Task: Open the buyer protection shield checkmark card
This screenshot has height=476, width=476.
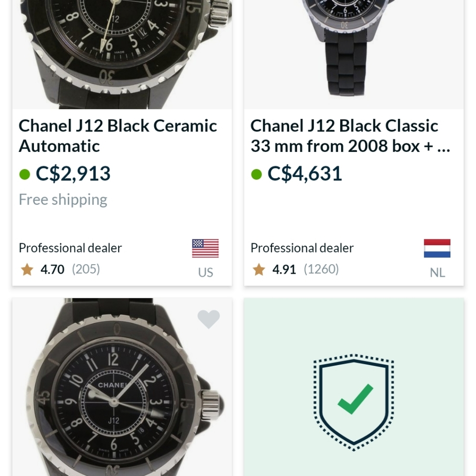Action: (x=354, y=387)
